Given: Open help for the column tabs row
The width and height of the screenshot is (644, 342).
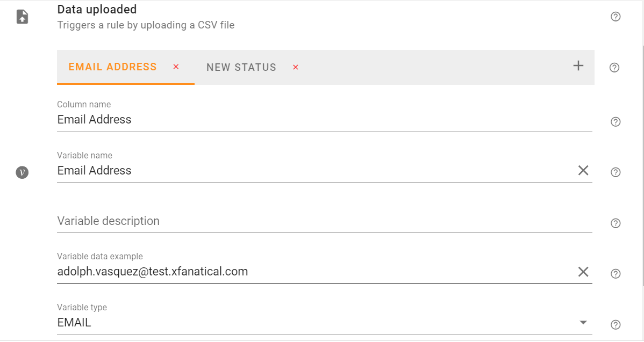Looking at the screenshot, I should 615,67.
